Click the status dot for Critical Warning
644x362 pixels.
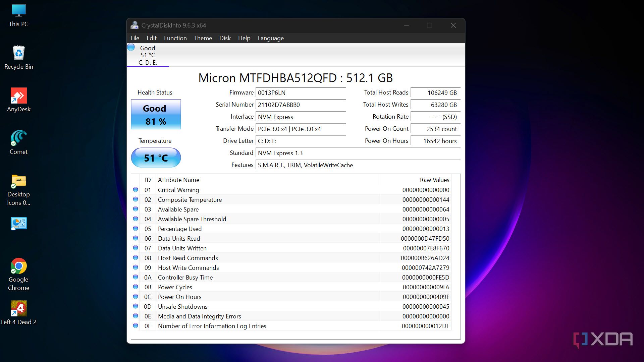pyautogui.click(x=136, y=190)
